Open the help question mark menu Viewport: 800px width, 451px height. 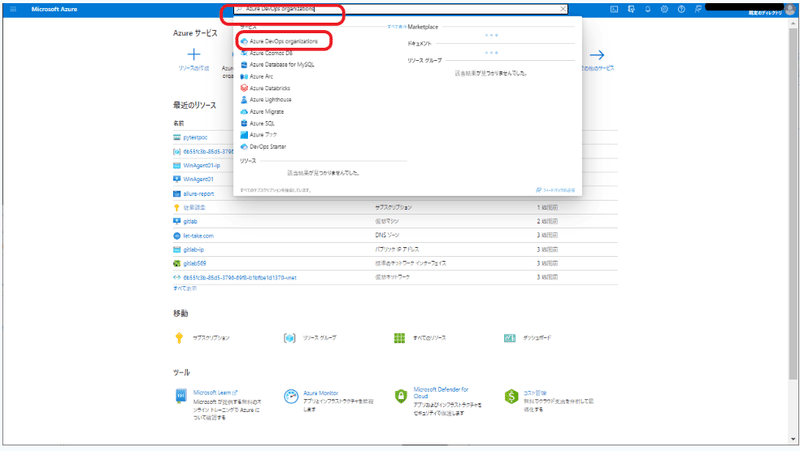coord(681,9)
